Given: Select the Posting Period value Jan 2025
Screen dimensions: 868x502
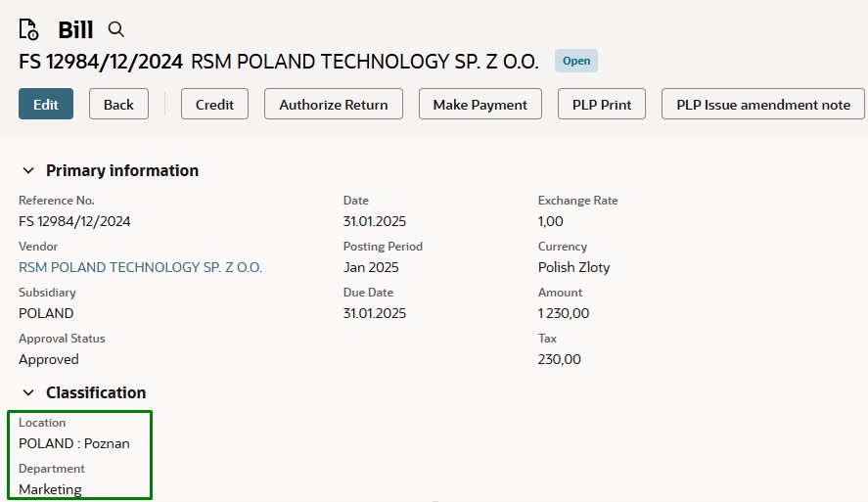Looking at the screenshot, I should pos(371,267).
